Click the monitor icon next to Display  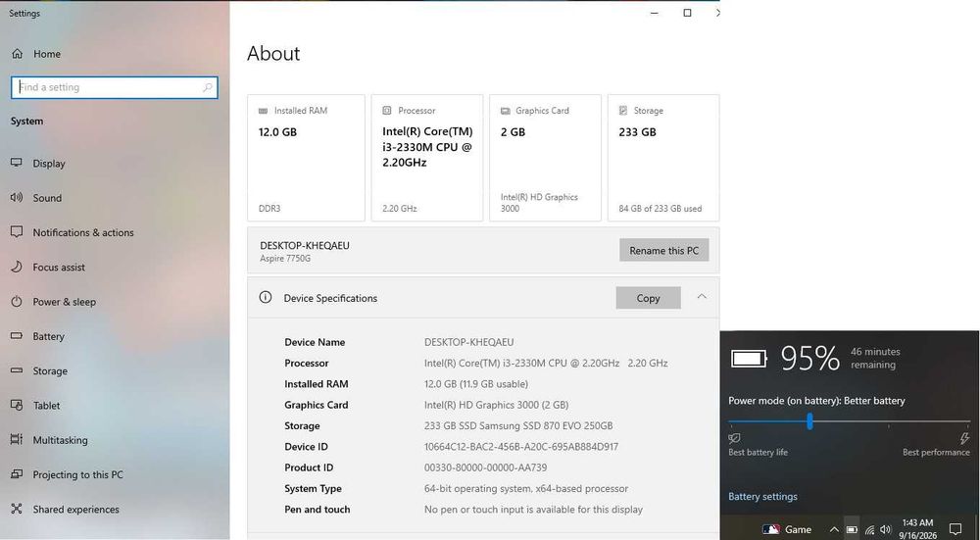point(17,163)
